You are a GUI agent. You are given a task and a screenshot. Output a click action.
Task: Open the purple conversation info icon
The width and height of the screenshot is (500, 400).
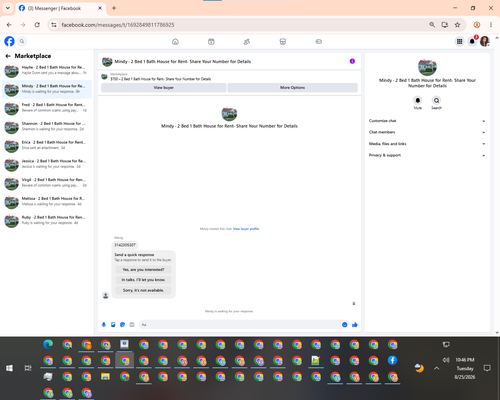coord(352,61)
